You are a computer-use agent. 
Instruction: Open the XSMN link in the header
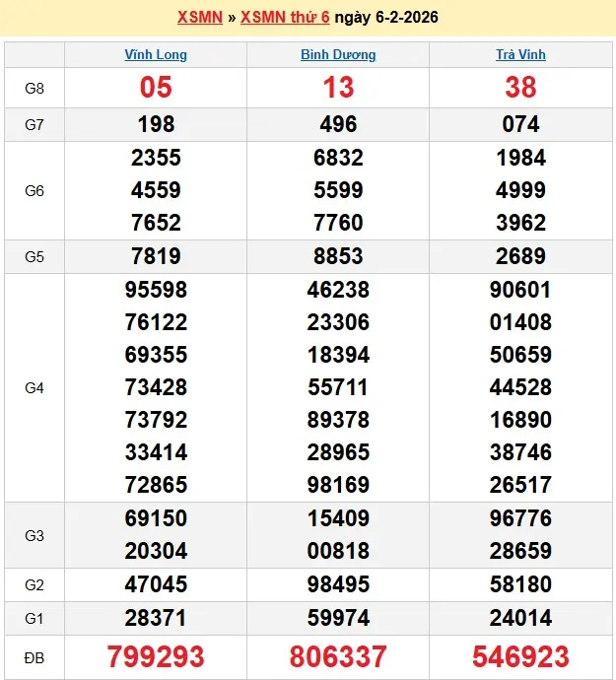[199, 18]
